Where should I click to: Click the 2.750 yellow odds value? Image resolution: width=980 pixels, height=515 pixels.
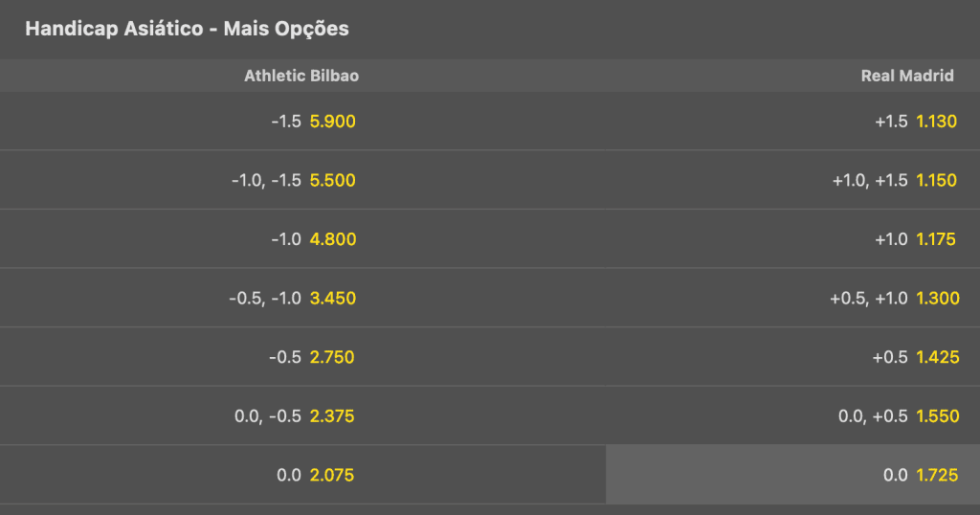click(332, 357)
